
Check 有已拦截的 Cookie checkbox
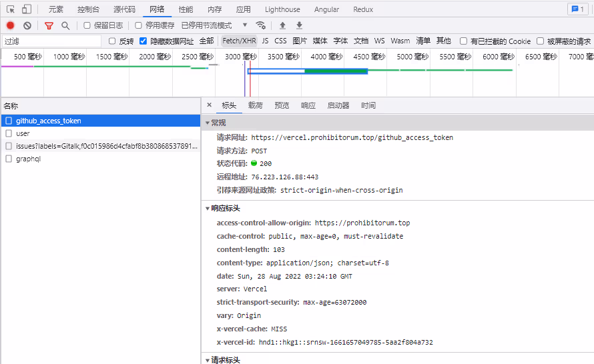click(x=463, y=41)
